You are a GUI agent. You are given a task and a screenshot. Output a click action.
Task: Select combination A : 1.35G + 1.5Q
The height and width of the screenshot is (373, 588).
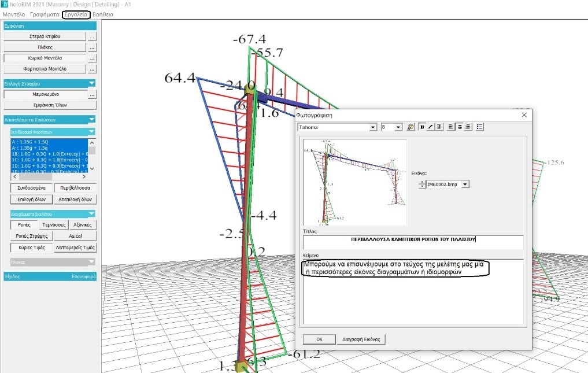click(49, 142)
